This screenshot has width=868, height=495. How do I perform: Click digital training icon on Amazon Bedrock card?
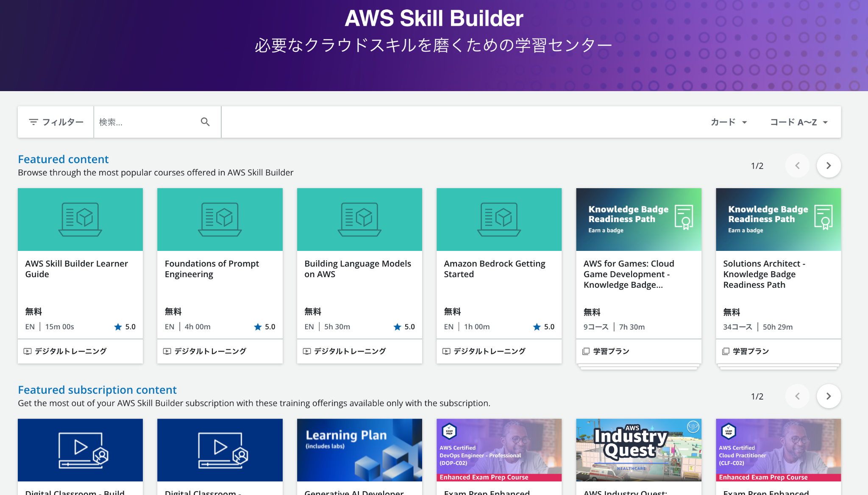coord(446,351)
